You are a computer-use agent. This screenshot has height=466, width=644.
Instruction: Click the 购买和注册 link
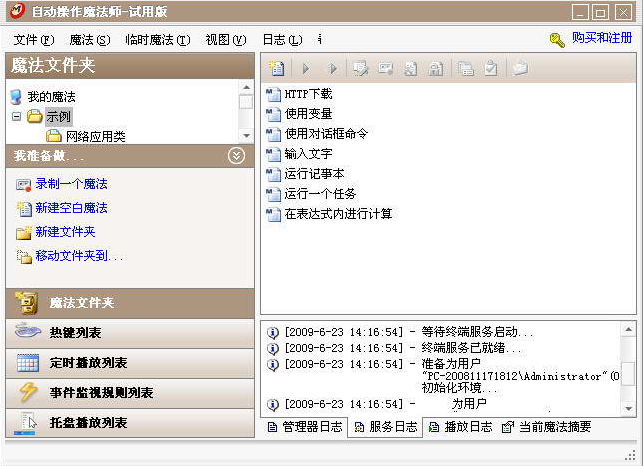[601, 38]
